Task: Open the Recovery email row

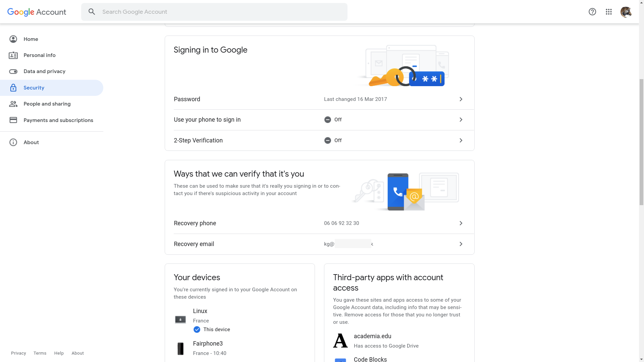Action: [320, 244]
